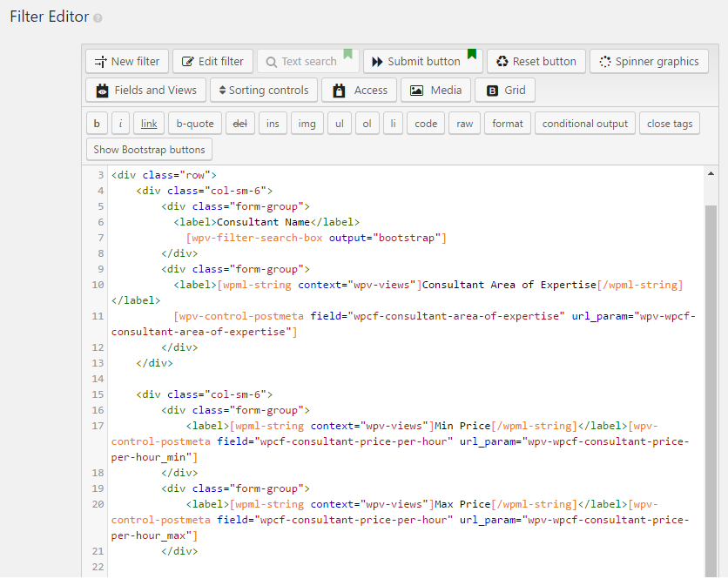Click the Access lock icon
This screenshot has width=728, height=579.
(x=340, y=91)
